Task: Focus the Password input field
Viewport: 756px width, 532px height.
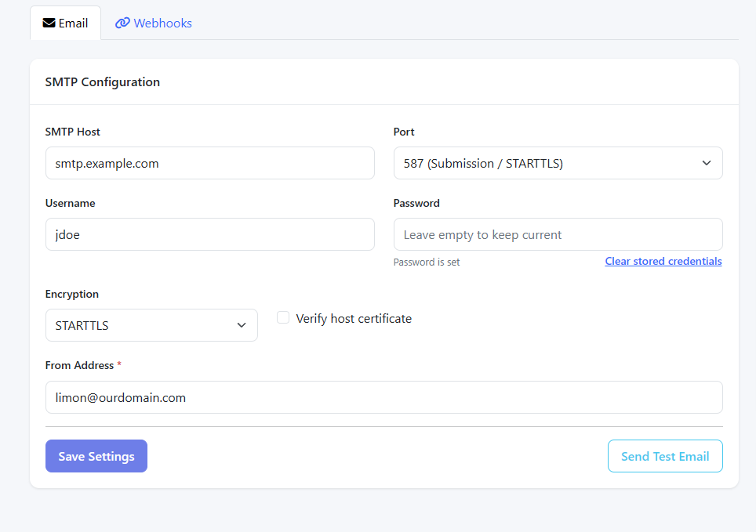Action: (558, 235)
